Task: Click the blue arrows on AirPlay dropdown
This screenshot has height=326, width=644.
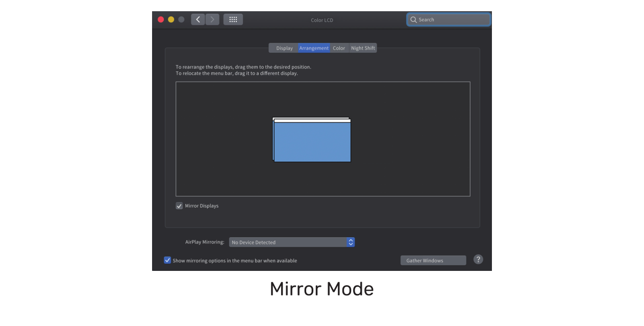Action: pos(351,242)
